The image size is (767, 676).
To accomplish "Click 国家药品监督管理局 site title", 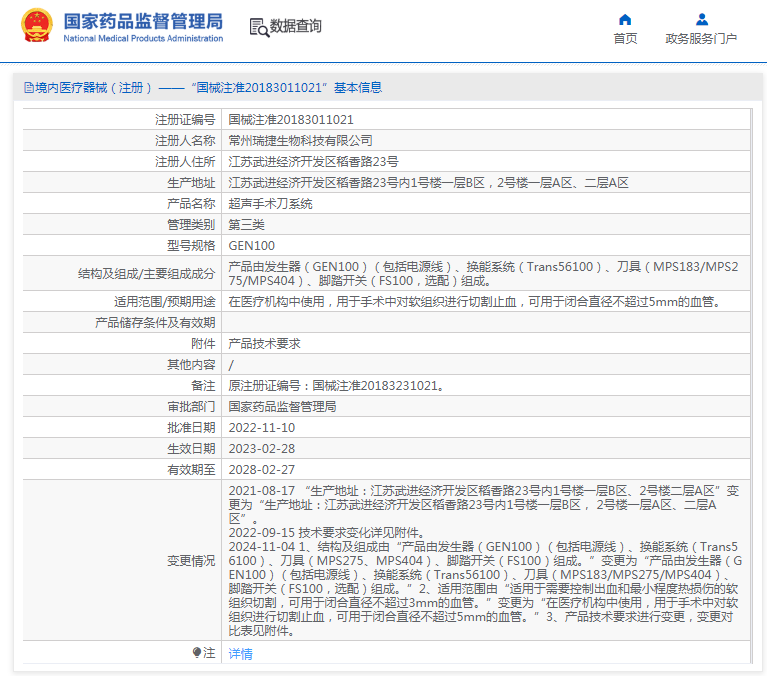I will coord(143,22).
